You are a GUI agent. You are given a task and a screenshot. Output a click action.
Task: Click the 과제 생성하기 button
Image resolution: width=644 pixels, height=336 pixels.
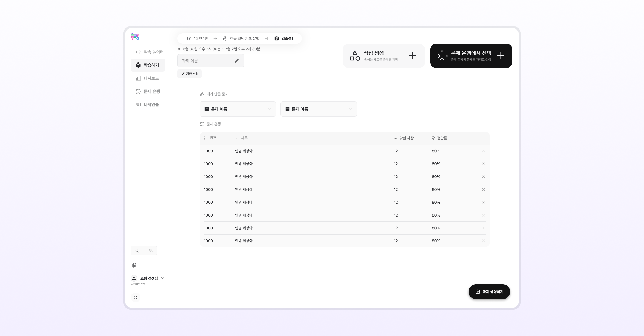(x=489, y=292)
